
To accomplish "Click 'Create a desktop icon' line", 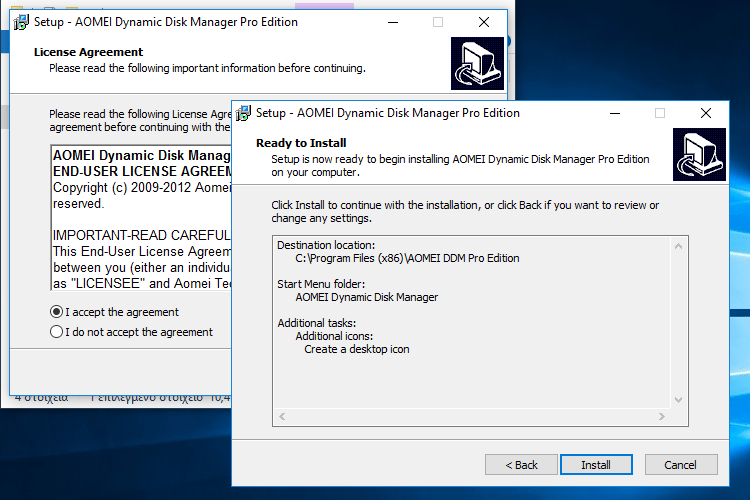I will (x=357, y=349).
